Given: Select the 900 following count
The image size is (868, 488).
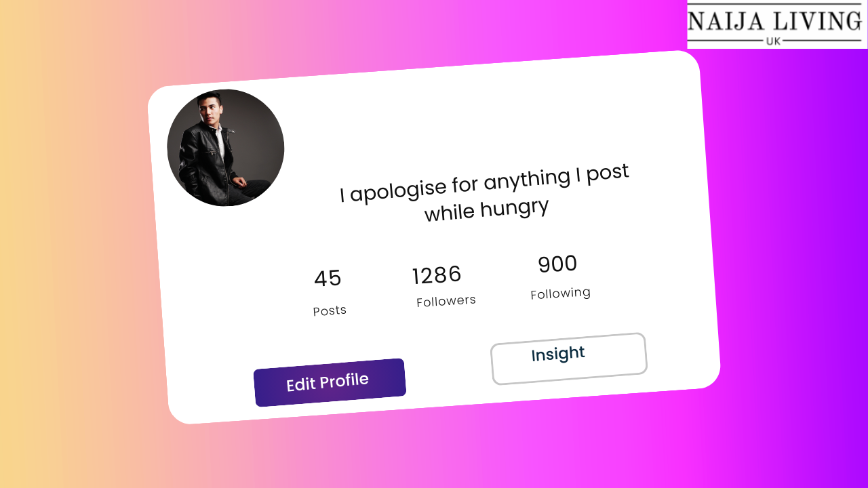Looking at the screenshot, I should (x=557, y=264).
